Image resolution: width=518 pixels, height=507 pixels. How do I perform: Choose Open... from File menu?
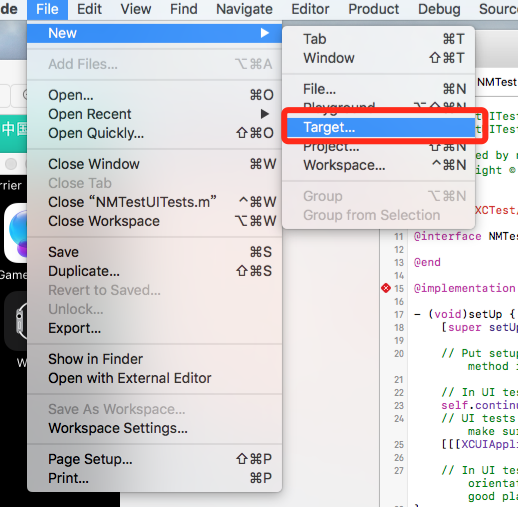coord(154,95)
